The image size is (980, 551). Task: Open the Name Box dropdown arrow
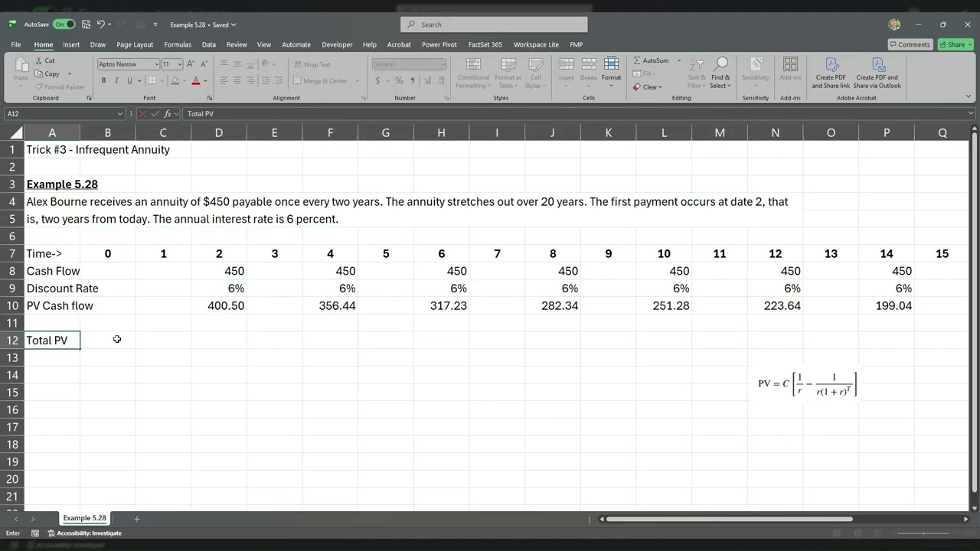[x=119, y=113]
